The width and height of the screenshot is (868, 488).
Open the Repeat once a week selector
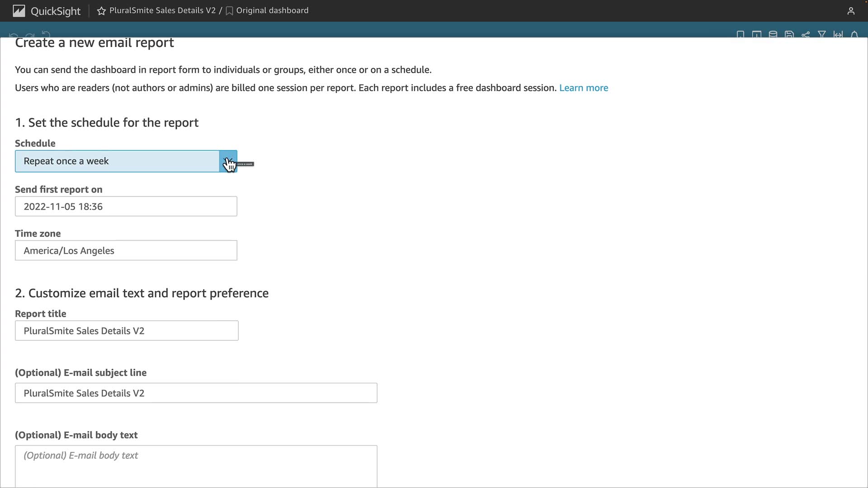pyautogui.click(x=117, y=161)
